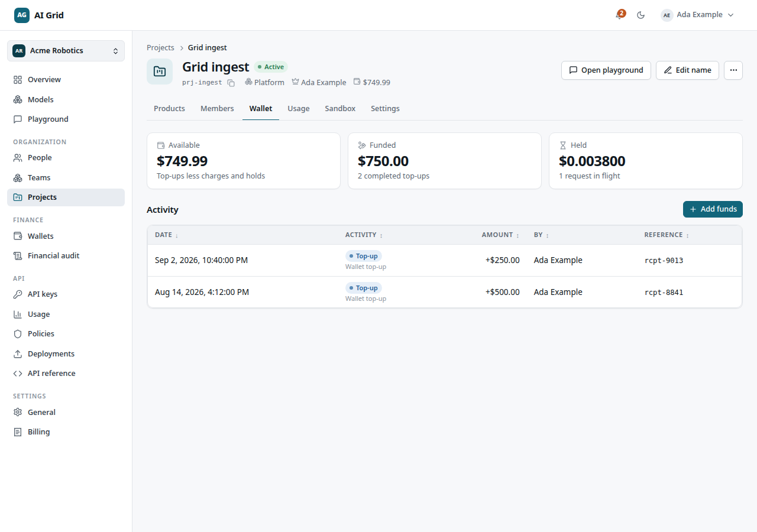Copy the prj-ingest project ID
The image size is (757, 532).
(x=231, y=83)
